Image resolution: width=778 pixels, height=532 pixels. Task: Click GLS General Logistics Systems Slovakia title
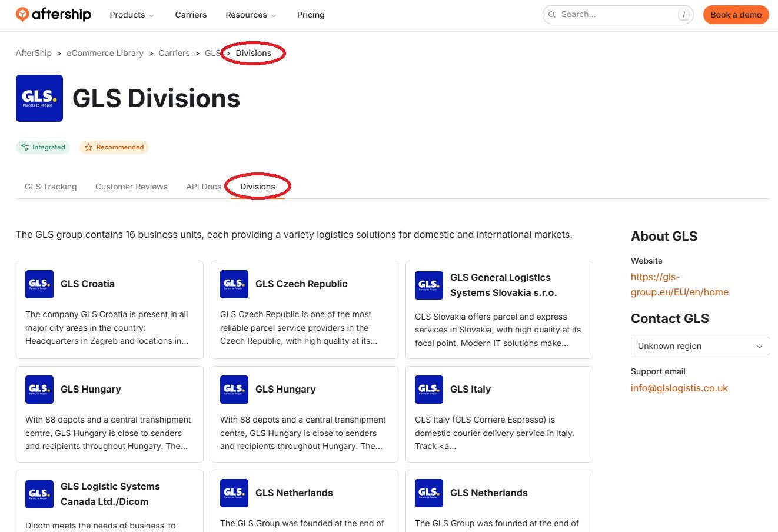(503, 285)
